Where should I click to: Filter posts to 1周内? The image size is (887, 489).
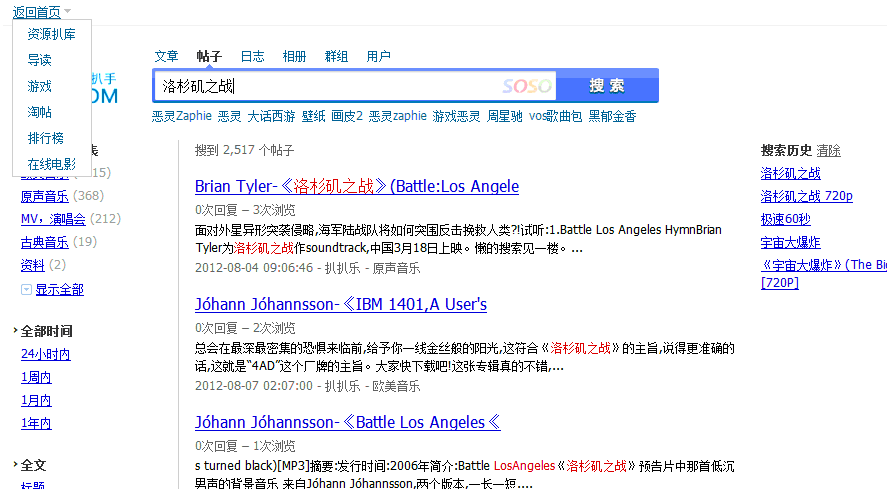[x=36, y=378]
